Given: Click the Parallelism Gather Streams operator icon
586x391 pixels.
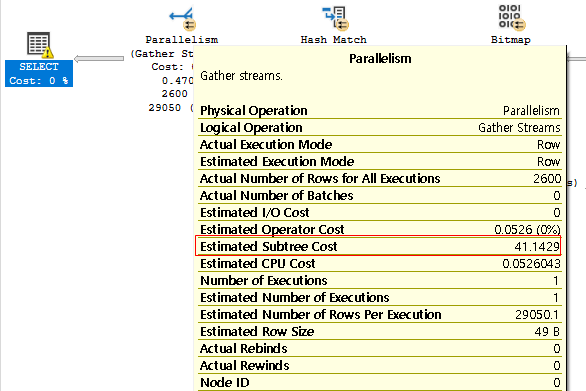Looking at the screenshot, I should pos(182,18).
